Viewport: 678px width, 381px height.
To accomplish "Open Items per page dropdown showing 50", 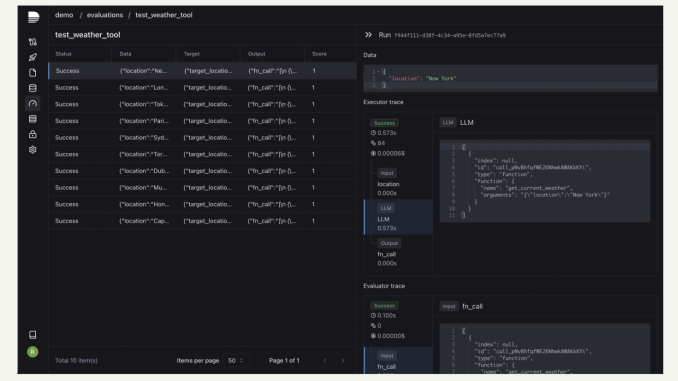I will (x=236, y=360).
